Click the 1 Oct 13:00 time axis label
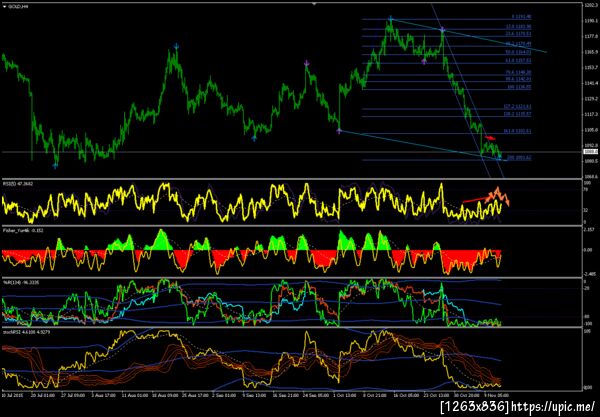 pos(346,395)
